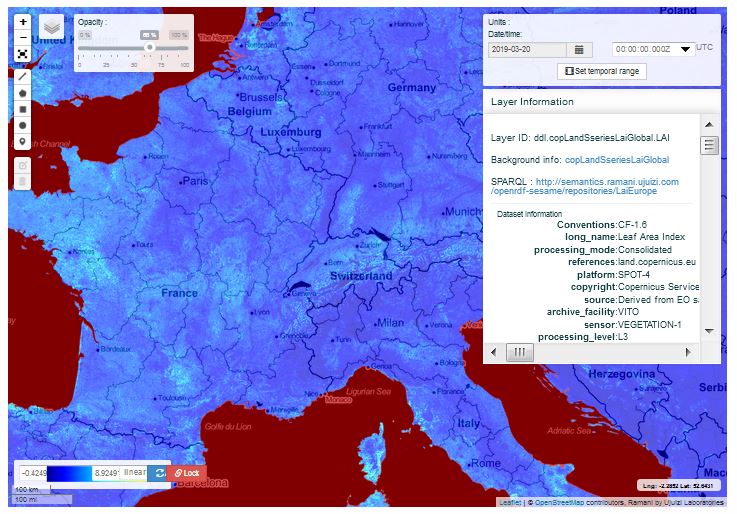Click the Set temporal range button
The image size is (737, 514).
click(x=601, y=71)
